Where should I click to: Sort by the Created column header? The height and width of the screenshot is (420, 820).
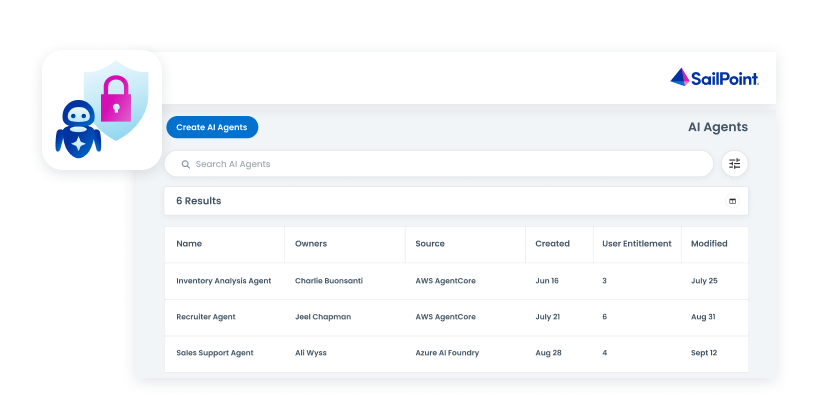[x=552, y=244]
